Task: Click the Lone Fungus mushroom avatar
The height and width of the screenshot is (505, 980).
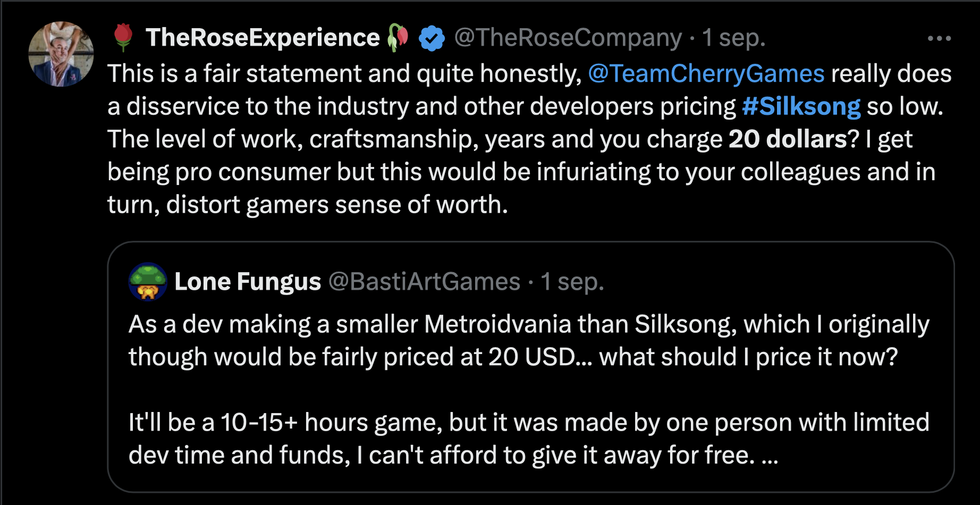Action: click(x=148, y=282)
